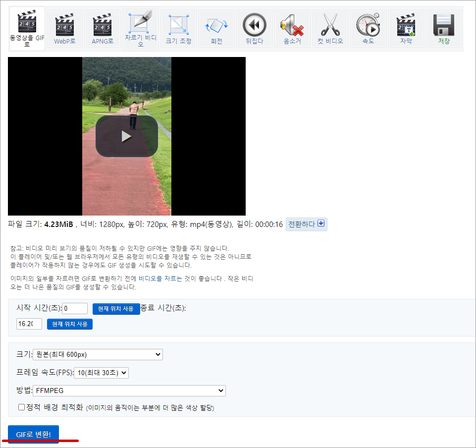Click the 전환하다 convert button

(306, 224)
